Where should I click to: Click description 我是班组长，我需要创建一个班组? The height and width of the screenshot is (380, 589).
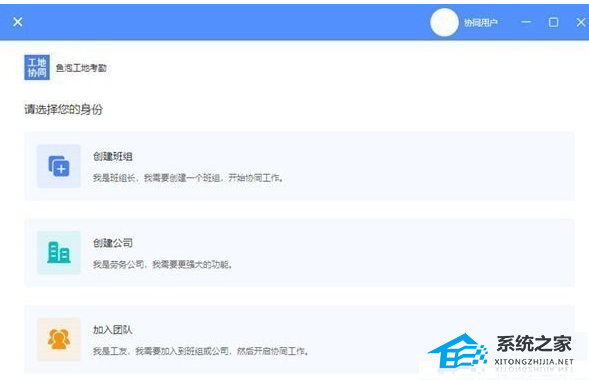188,178
